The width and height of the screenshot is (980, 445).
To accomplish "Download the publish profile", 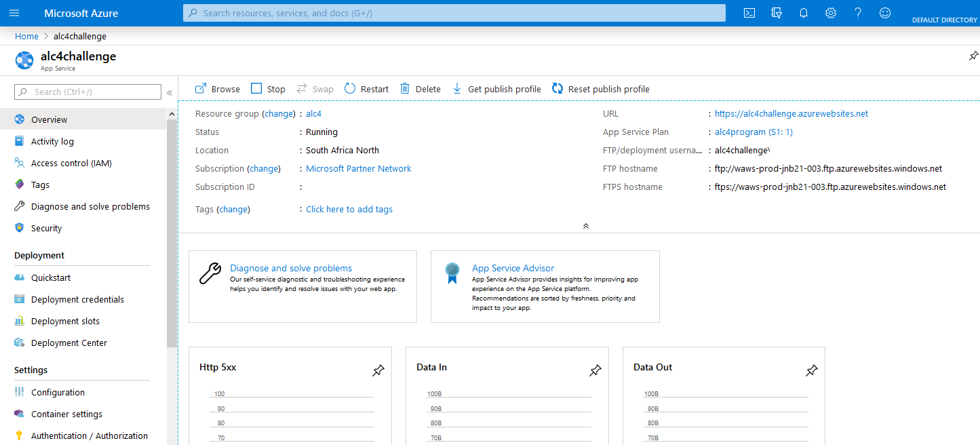I will pos(496,89).
